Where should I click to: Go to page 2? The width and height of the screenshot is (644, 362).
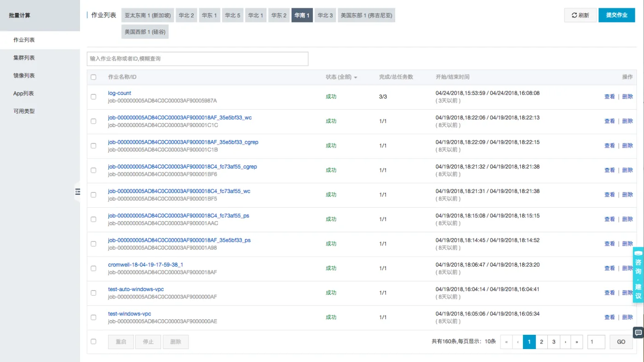[541, 342]
